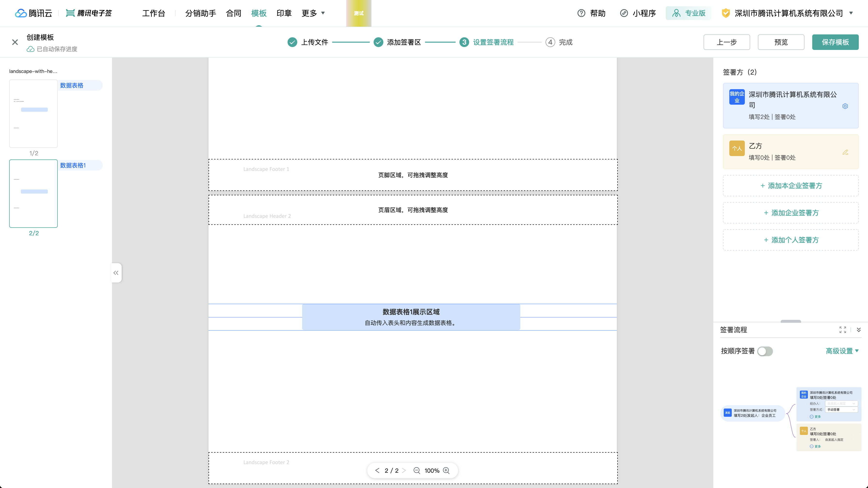The width and height of the screenshot is (868, 488).
Task: Expand the 更多 navigation menu
Action: pos(313,13)
